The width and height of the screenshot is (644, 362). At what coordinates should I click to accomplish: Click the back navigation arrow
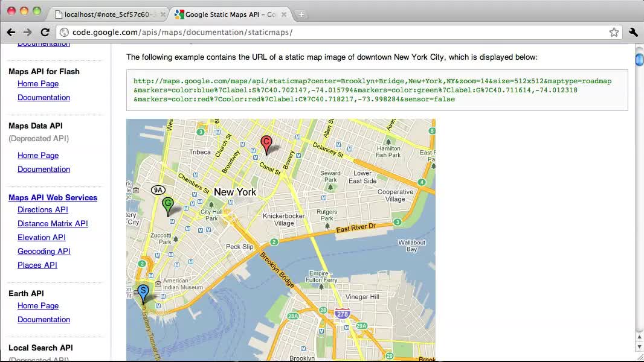[10, 32]
